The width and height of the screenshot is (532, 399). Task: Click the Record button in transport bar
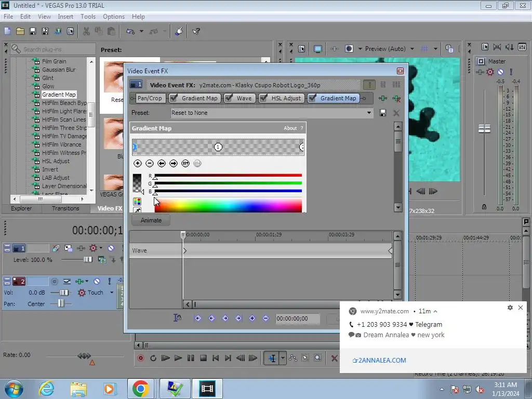140,358
